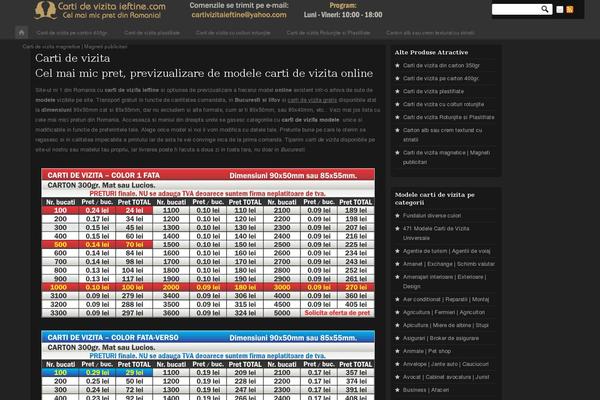600x400 pixels.
Task: Open Business | Afaceri category
Action: [x=426, y=390]
